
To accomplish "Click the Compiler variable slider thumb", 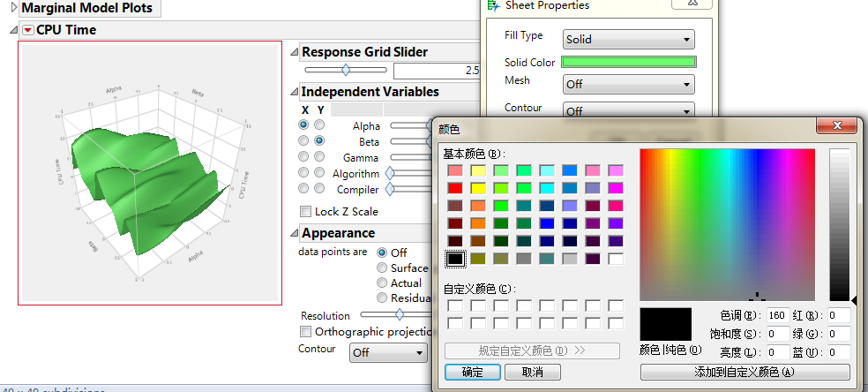I will [x=390, y=189].
